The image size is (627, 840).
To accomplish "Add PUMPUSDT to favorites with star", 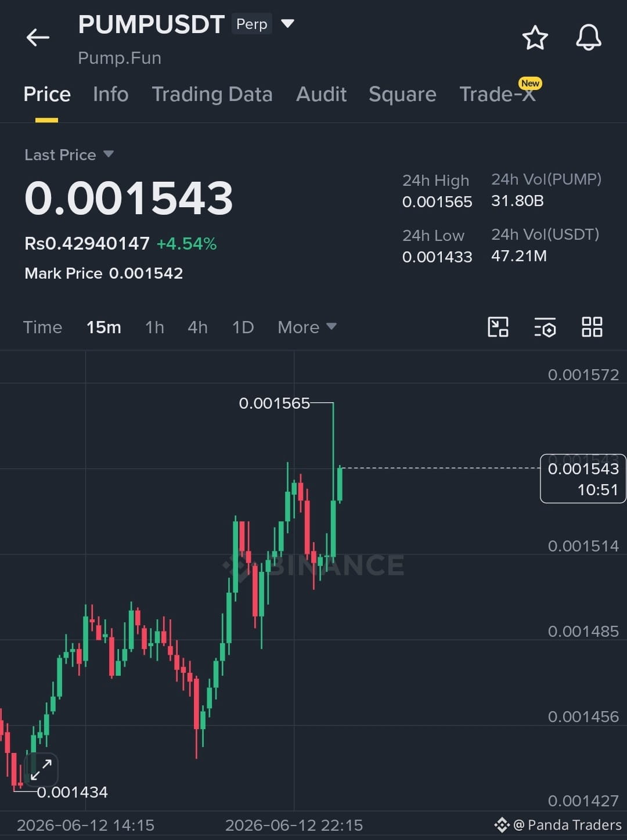I will [535, 38].
